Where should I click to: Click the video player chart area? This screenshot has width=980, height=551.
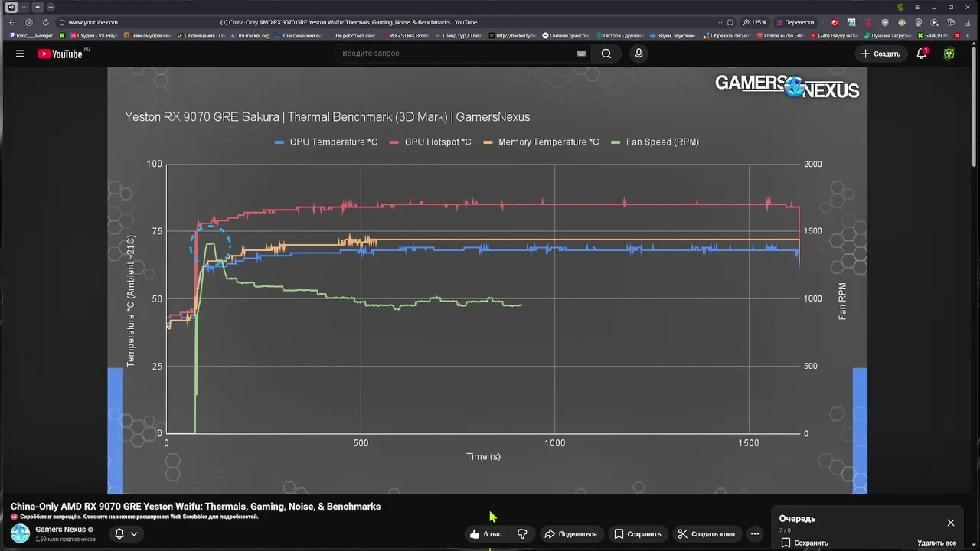tap(487, 280)
